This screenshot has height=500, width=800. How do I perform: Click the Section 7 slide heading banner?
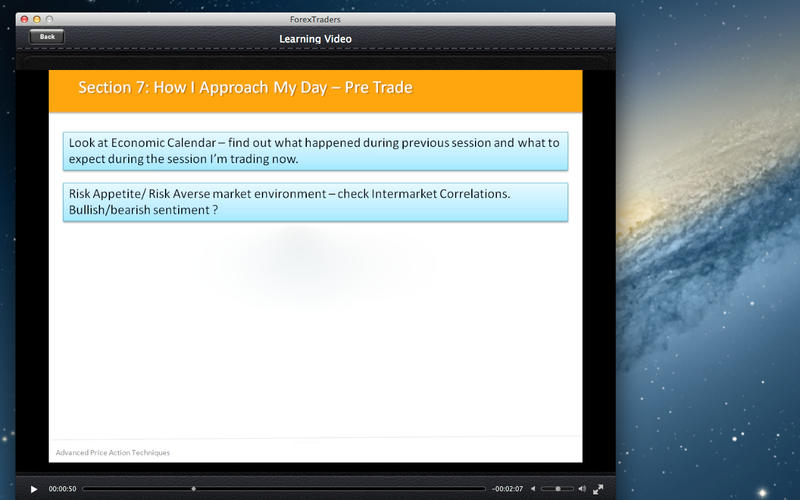point(315,89)
